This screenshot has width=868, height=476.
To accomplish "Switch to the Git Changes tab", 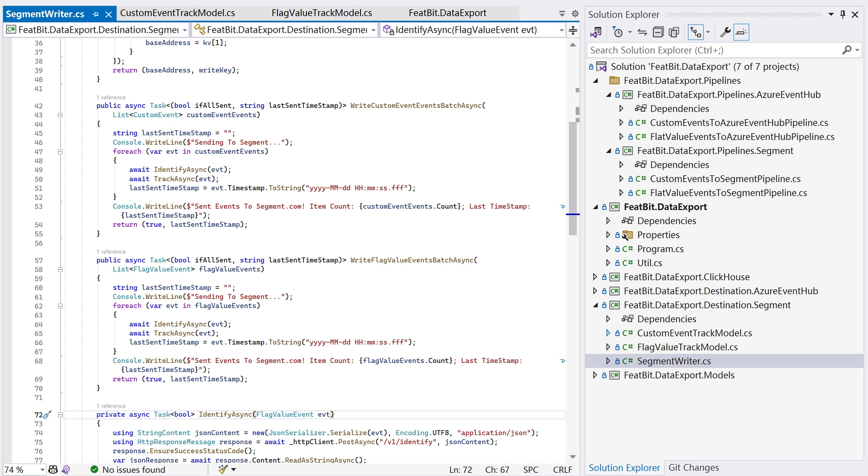I will [x=693, y=467].
